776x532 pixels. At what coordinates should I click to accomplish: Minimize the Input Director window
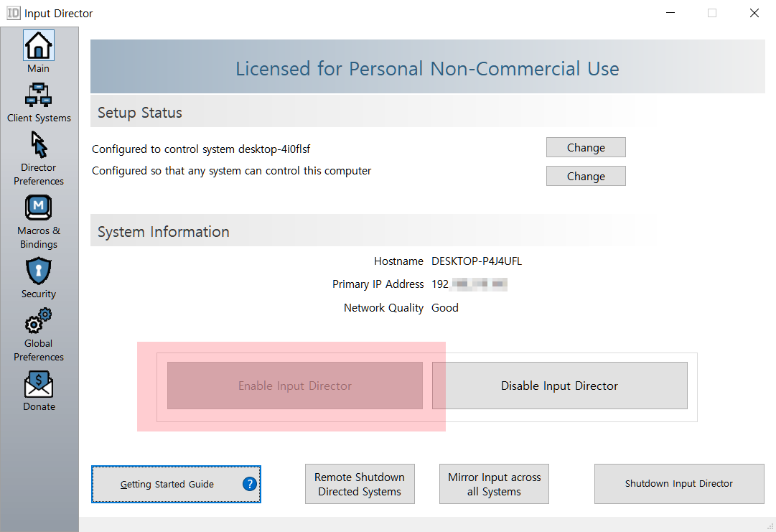point(670,13)
